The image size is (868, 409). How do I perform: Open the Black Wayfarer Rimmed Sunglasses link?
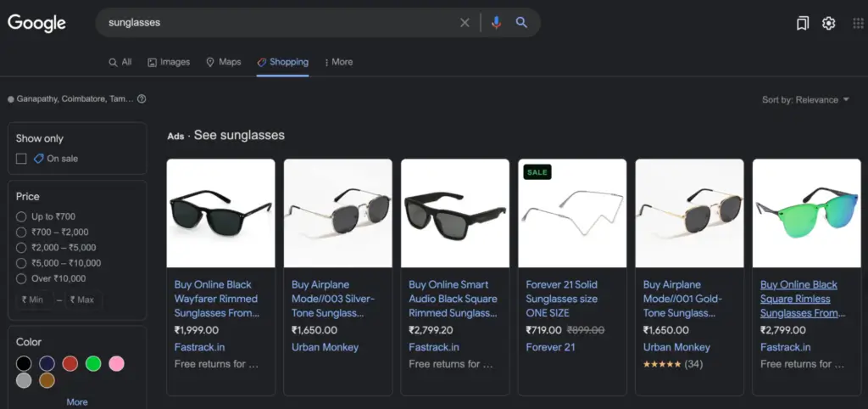point(217,299)
